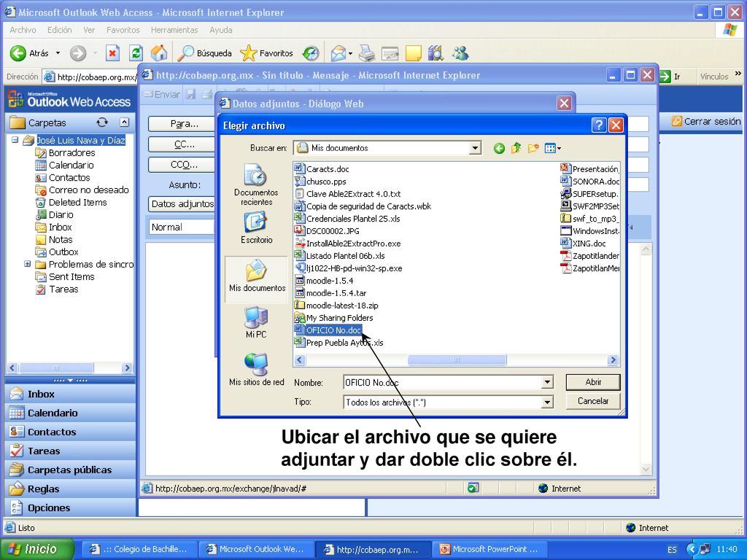Click the red Stop icon in IE toolbar
The height and width of the screenshot is (560, 747).
click(112, 52)
